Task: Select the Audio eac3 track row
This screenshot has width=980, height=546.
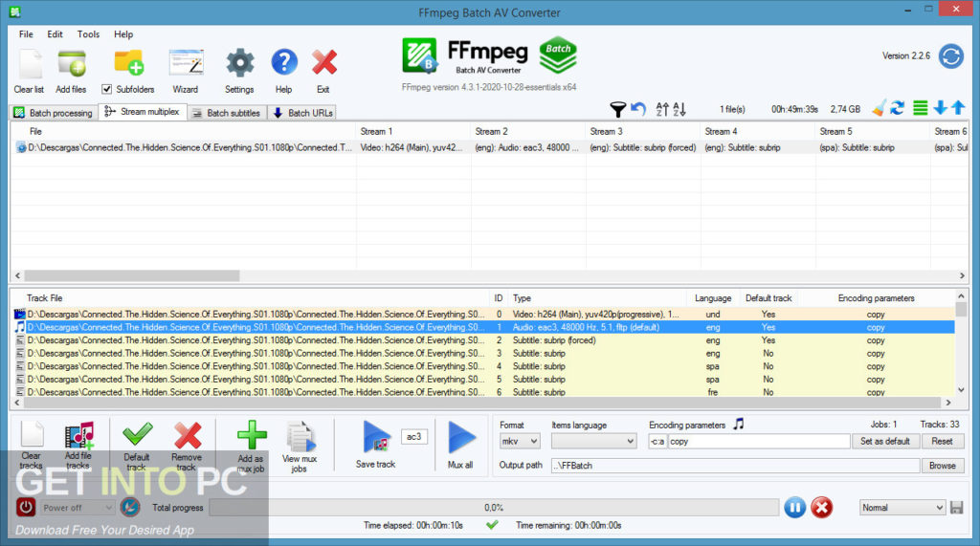Action: coord(483,327)
